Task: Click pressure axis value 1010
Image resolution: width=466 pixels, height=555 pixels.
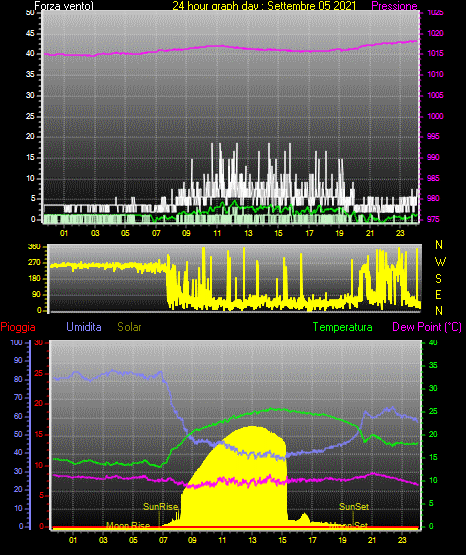Action: (x=435, y=74)
